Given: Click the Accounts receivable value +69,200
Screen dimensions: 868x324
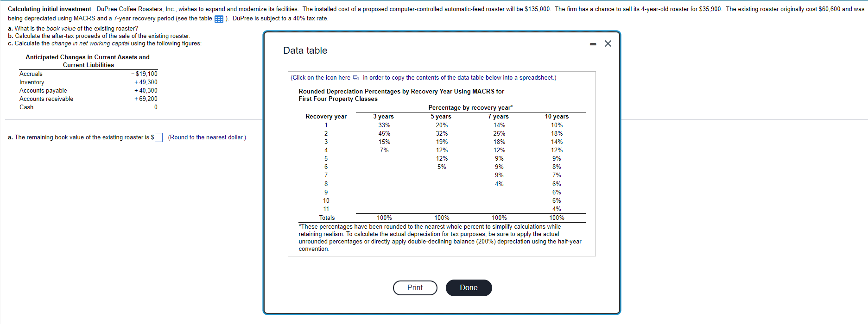Looking at the screenshot, I should tap(146, 99).
